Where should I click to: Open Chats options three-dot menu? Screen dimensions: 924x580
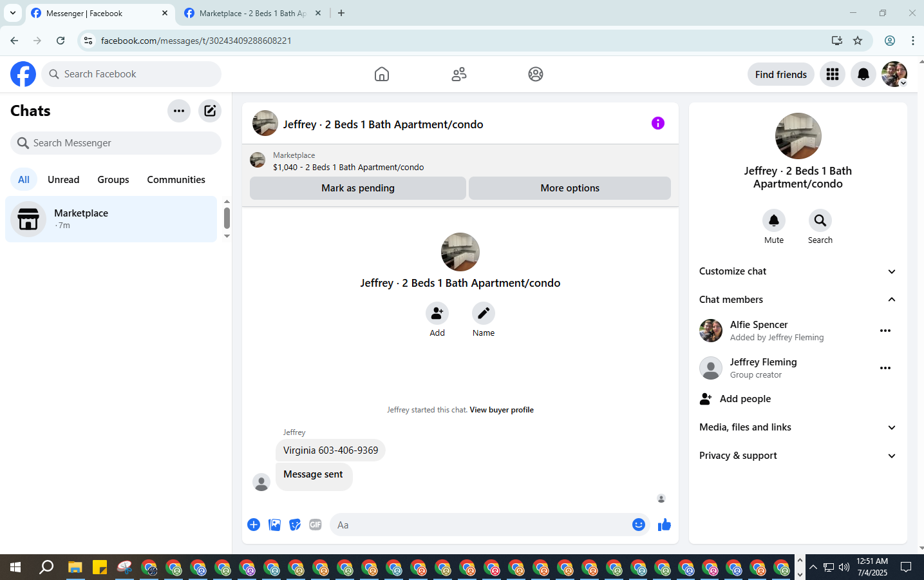tap(179, 111)
